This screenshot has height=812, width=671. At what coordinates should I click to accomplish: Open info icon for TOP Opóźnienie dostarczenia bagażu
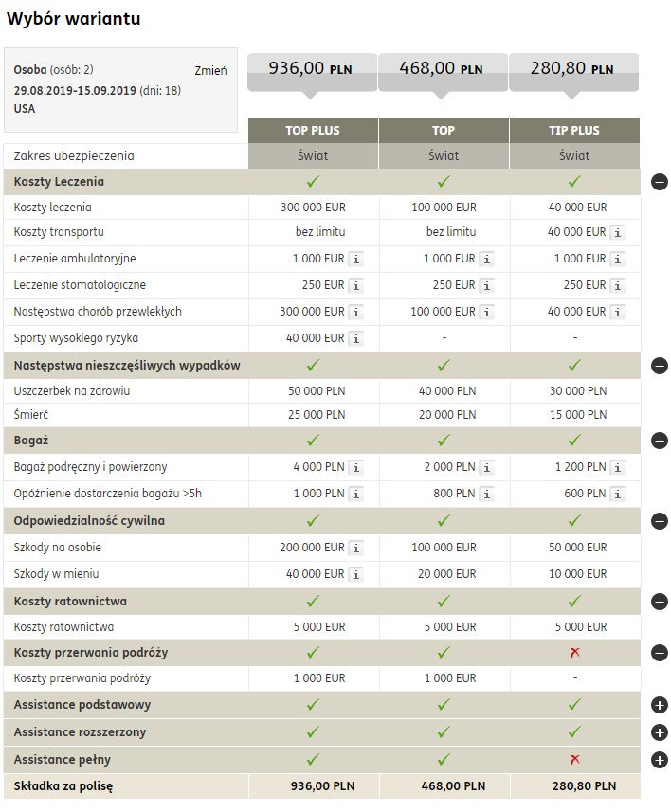coord(486,495)
